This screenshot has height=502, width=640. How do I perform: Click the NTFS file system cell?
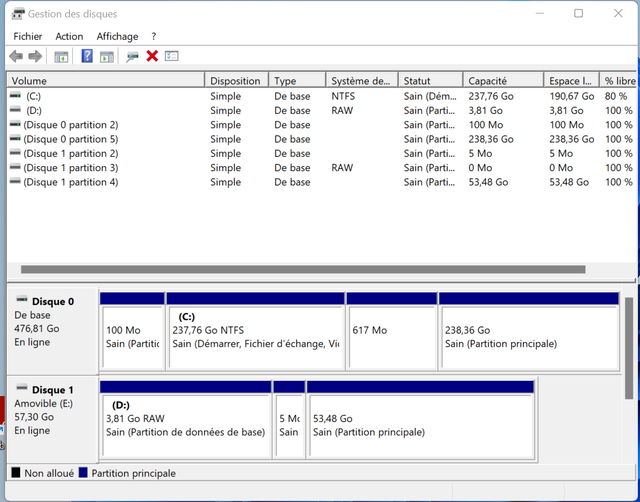[343, 96]
